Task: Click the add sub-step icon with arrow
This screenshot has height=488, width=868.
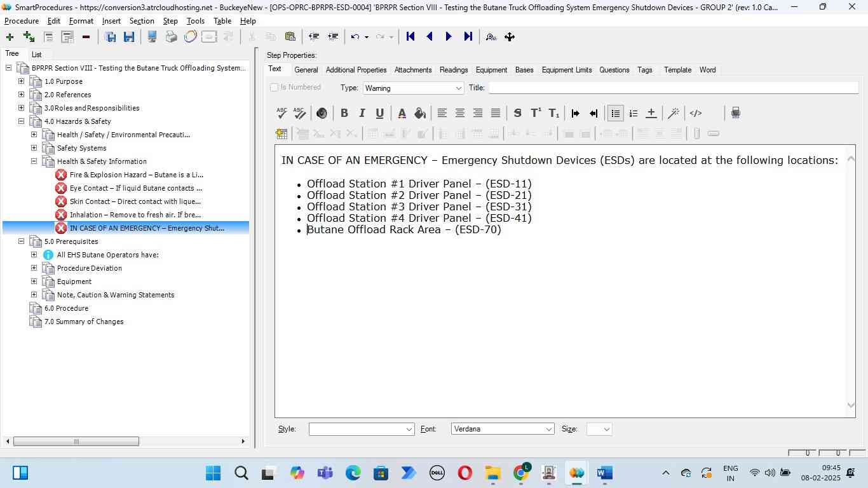Action: point(29,37)
